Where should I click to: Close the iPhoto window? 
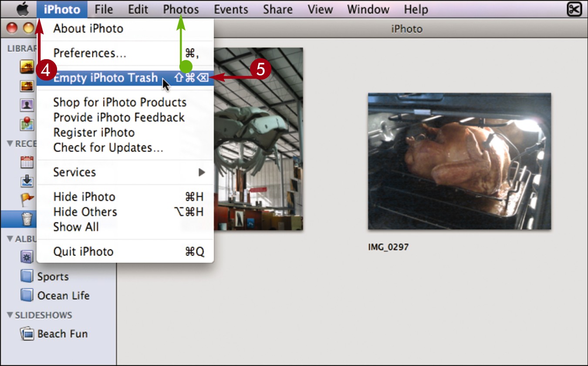coord(12,29)
